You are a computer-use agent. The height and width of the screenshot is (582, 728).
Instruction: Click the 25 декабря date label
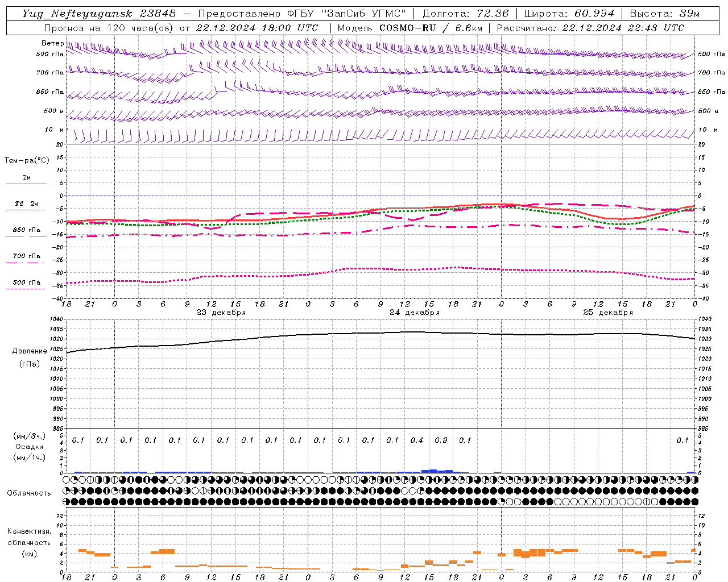pyautogui.click(x=608, y=313)
